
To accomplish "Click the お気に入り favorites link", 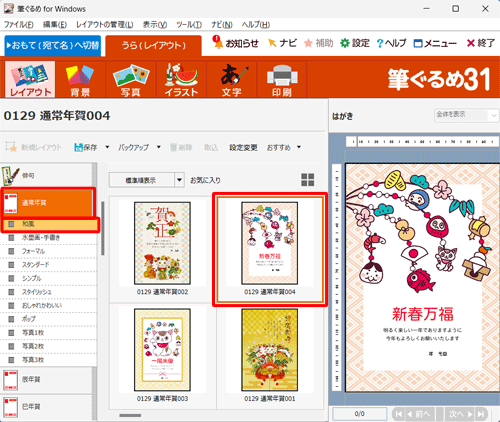I will [205, 180].
